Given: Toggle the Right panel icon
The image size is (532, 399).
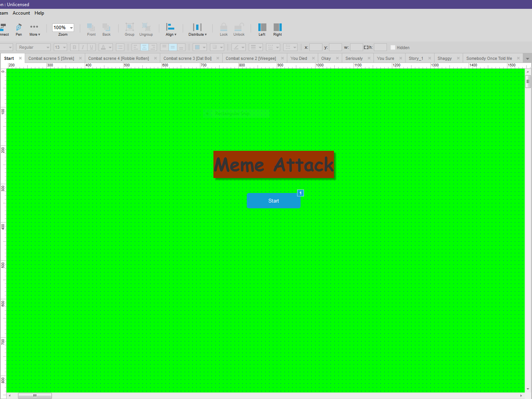Looking at the screenshot, I should [278, 29].
